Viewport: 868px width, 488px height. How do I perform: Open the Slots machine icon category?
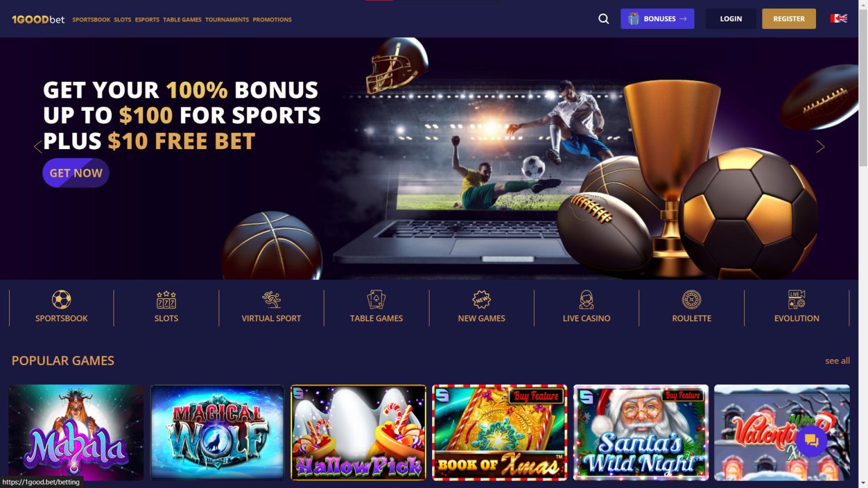[166, 299]
